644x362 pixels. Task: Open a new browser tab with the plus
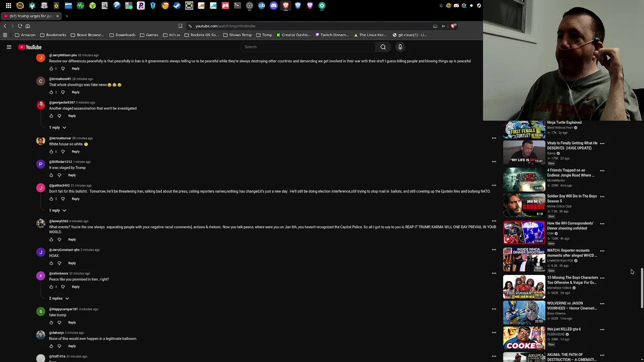66,16
